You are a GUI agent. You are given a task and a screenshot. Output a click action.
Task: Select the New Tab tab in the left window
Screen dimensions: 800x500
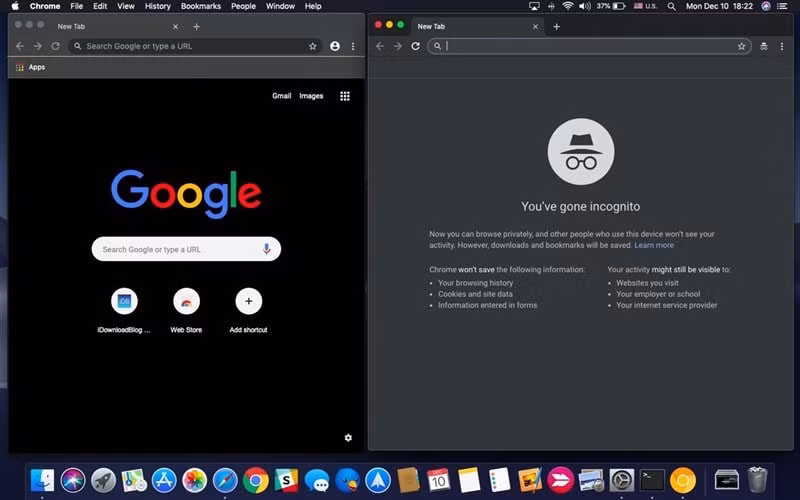tap(117, 27)
